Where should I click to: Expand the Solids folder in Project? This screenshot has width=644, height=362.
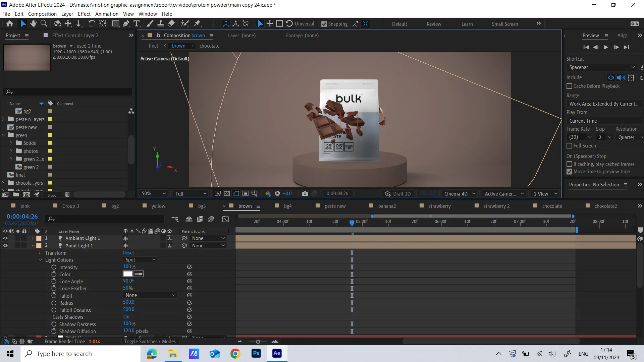[x=11, y=143]
